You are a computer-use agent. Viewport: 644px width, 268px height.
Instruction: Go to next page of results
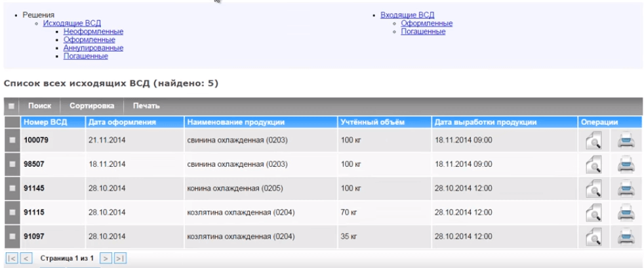[108, 259]
